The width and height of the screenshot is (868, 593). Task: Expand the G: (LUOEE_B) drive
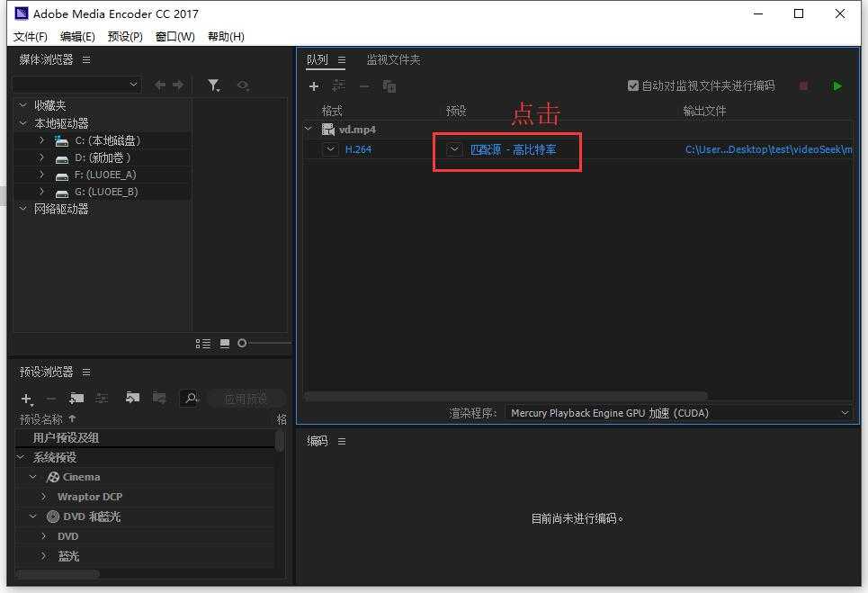coord(41,192)
